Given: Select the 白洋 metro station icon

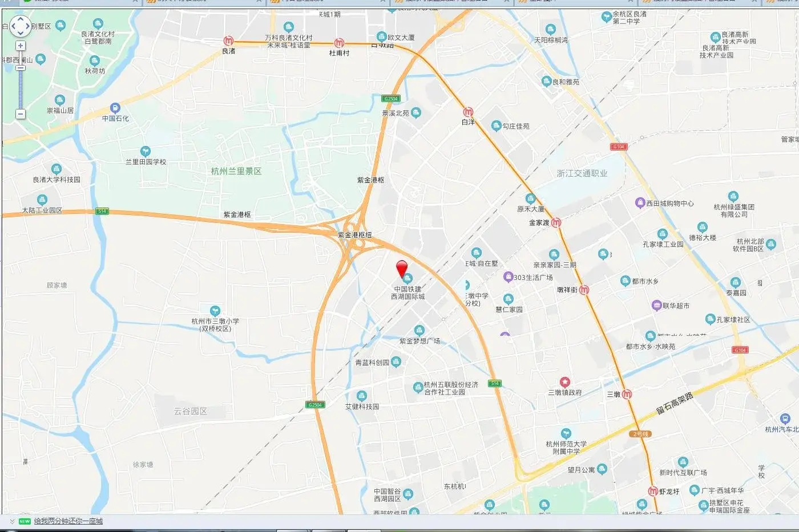Looking at the screenshot, I should (468, 112).
